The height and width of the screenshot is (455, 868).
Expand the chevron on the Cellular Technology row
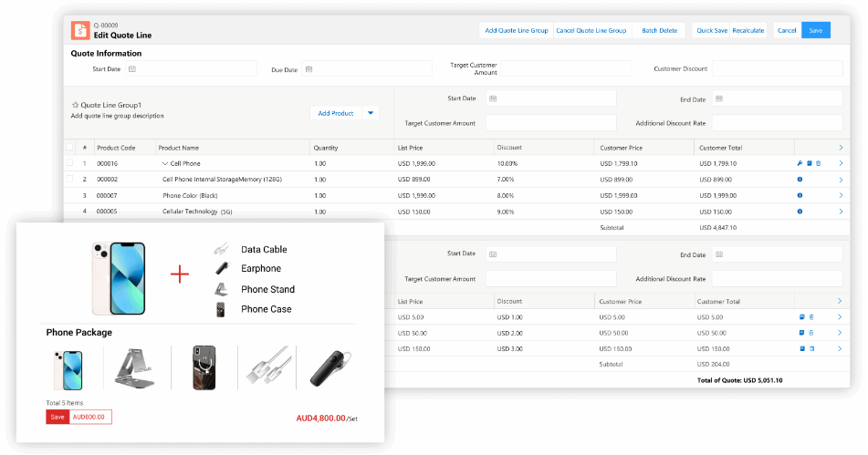(x=840, y=212)
